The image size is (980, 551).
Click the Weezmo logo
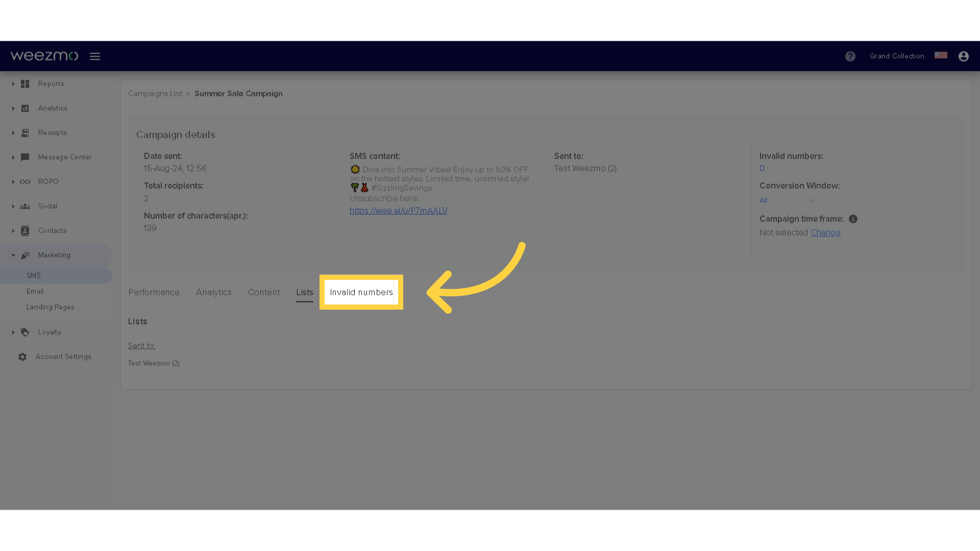click(x=44, y=56)
